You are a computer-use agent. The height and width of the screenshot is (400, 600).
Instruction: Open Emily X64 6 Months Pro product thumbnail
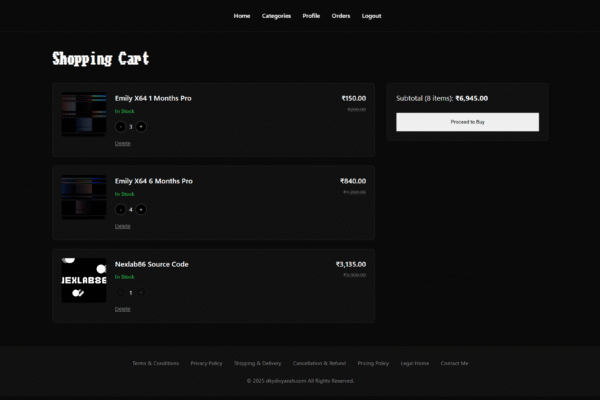pyautogui.click(x=84, y=197)
